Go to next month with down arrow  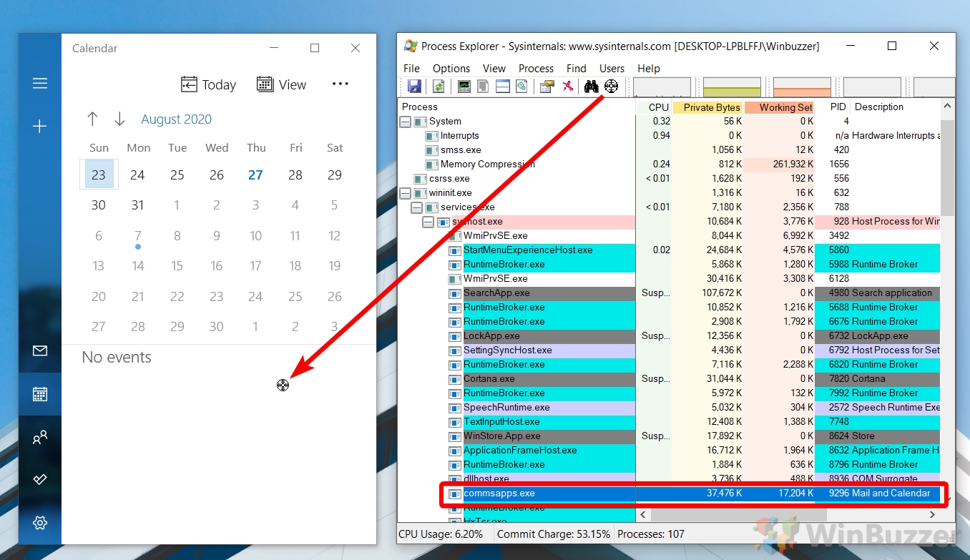coord(119,119)
